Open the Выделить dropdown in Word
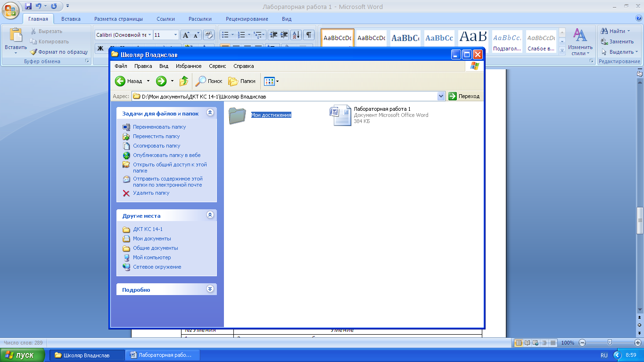644x362 pixels. coord(636,52)
